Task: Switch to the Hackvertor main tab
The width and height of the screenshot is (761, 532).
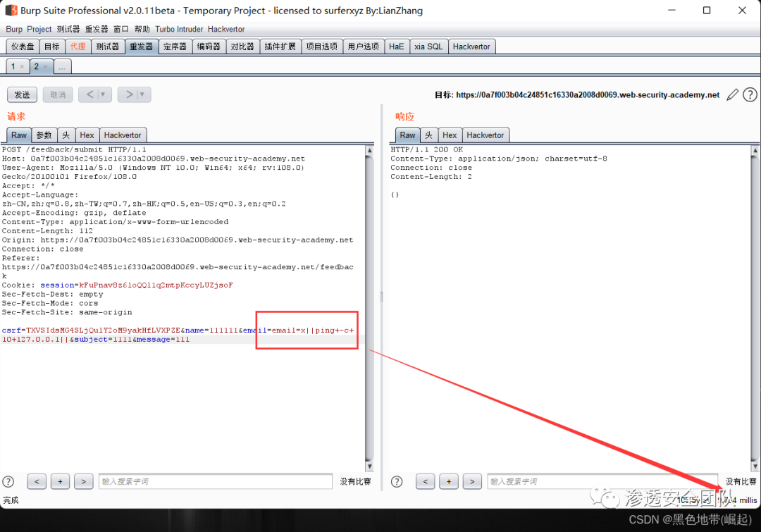Action: (x=471, y=47)
